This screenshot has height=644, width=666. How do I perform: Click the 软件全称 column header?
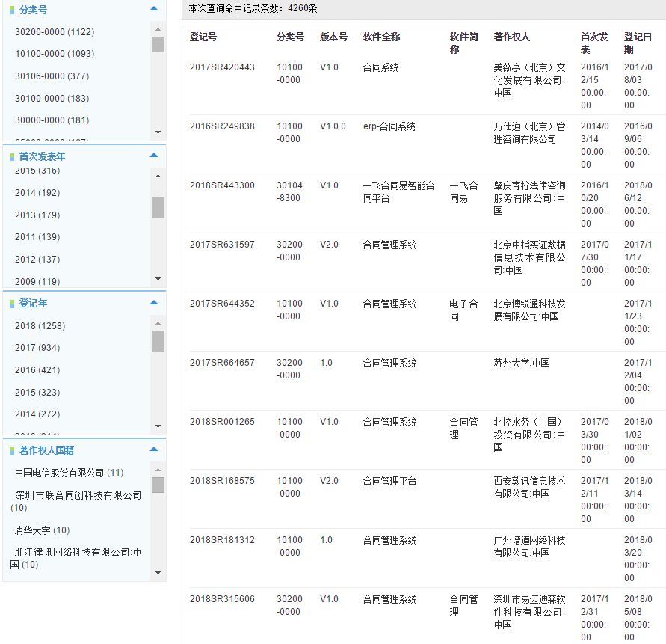point(381,37)
